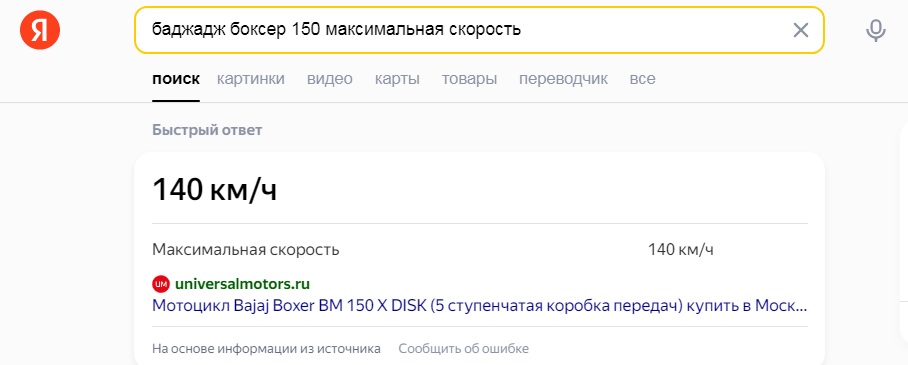
Task: Start voice search with the microphone icon
Action: [876, 30]
